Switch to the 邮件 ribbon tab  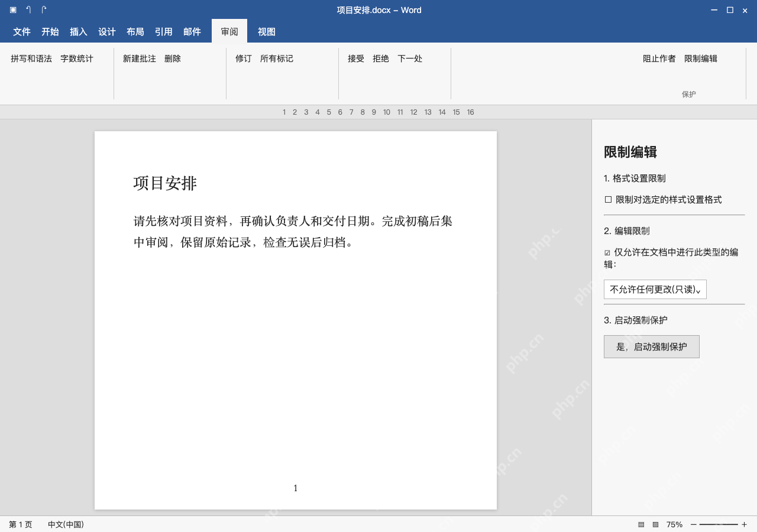pos(192,32)
